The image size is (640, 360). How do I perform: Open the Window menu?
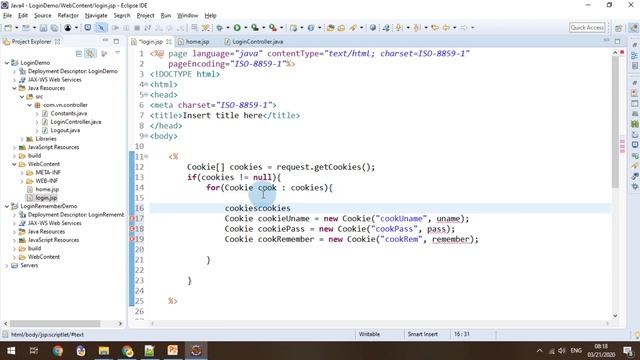point(187,16)
